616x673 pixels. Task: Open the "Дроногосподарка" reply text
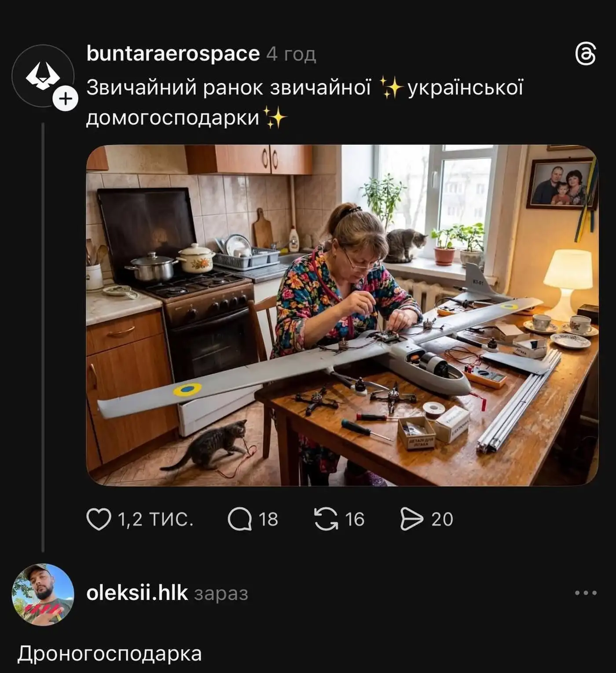pos(110,654)
